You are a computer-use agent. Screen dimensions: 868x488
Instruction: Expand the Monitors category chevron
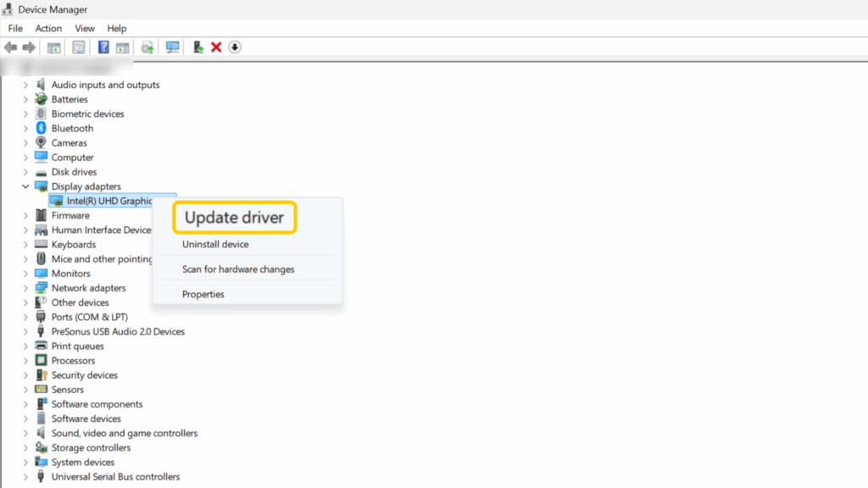pos(25,274)
